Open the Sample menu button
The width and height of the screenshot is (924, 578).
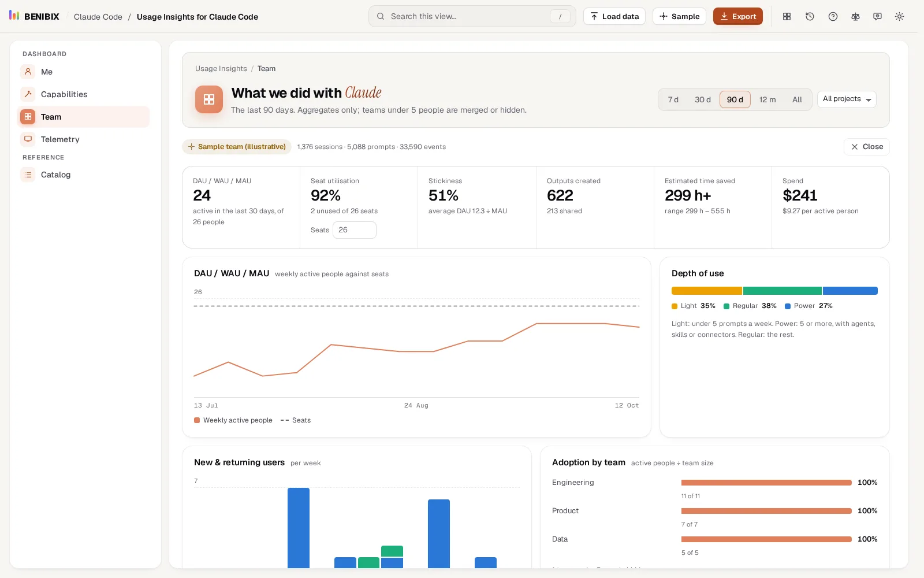(679, 16)
